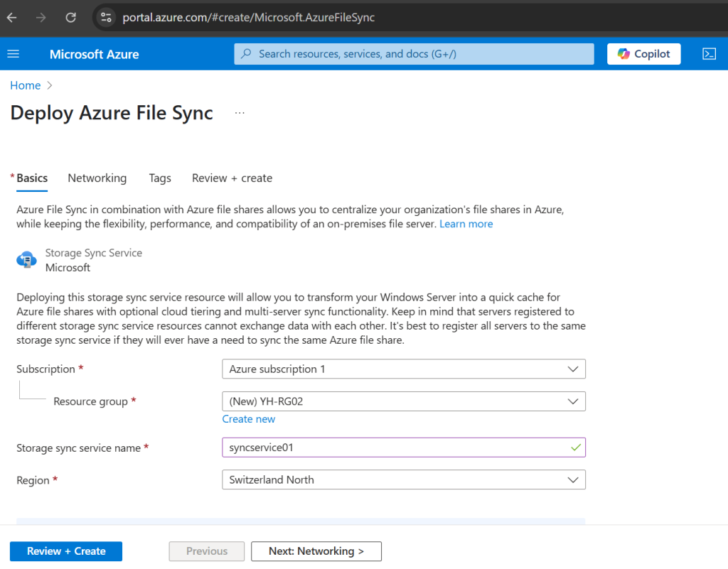This screenshot has width=728, height=569.
Task: Open the Resource group dropdown
Action: point(404,401)
